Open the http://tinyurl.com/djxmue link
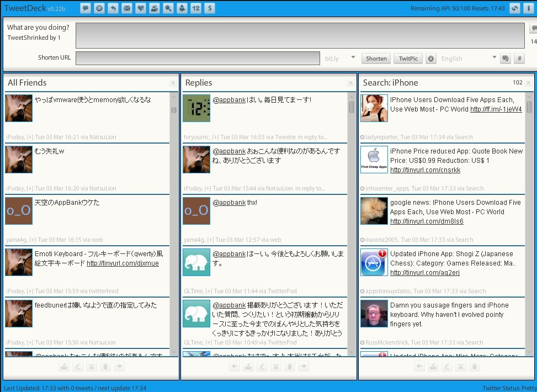Screen dimensions: 537x392 tap(123, 263)
